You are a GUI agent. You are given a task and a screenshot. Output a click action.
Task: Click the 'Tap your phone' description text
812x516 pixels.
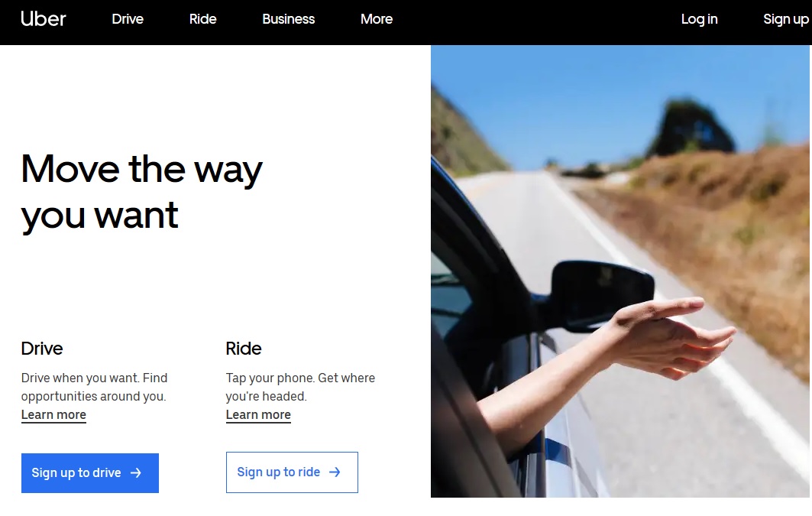(300, 387)
